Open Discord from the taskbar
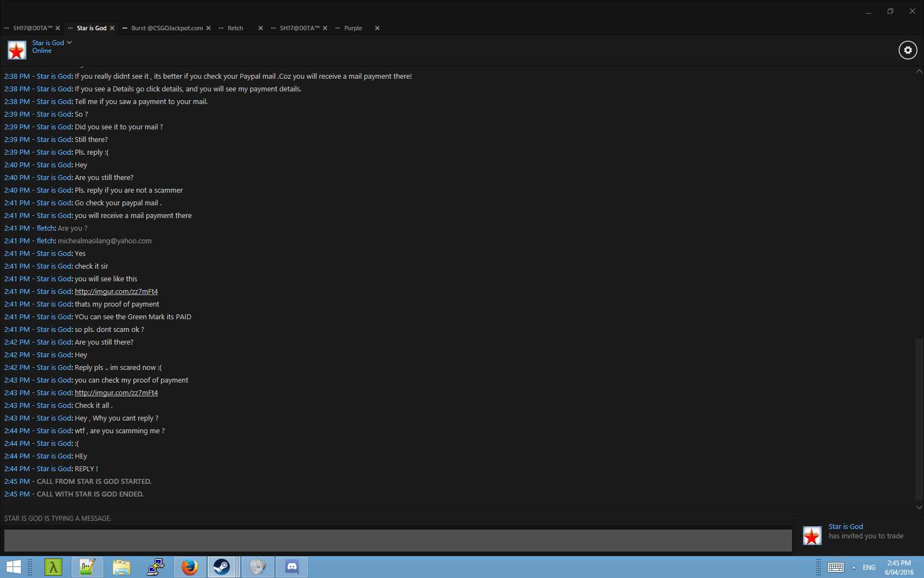The width and height of the screenshot is (924, 578). tap(292, 567)
